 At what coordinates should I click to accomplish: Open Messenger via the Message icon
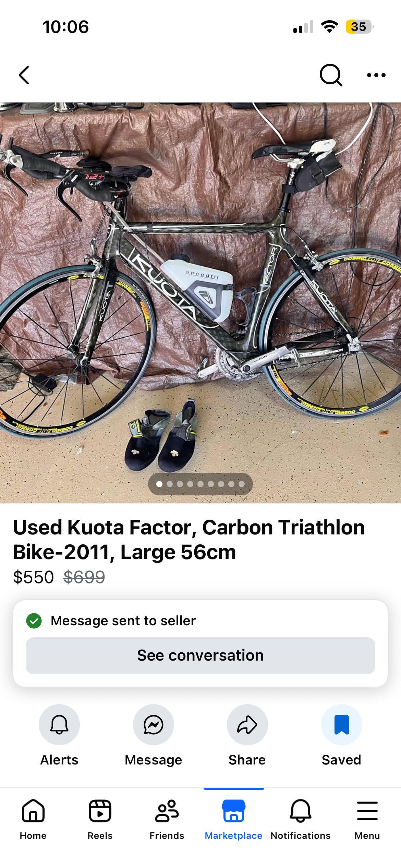click(x=153, y=725)
